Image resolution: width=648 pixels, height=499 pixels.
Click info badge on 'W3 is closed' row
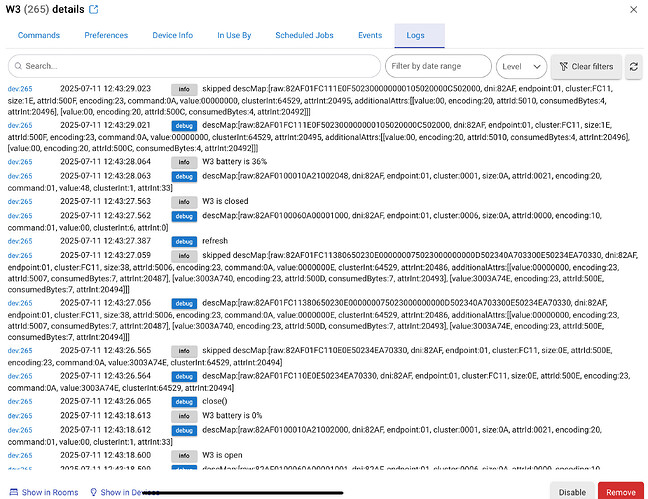(x=184, y=202)
